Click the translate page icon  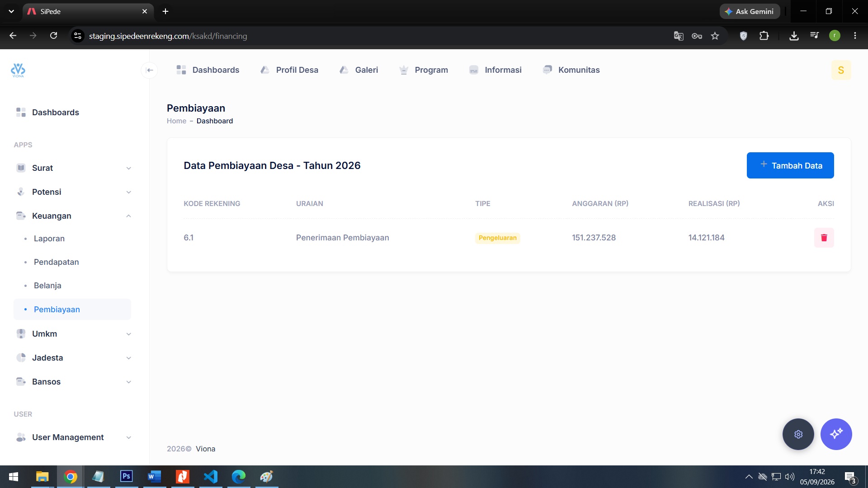[678, 36]
